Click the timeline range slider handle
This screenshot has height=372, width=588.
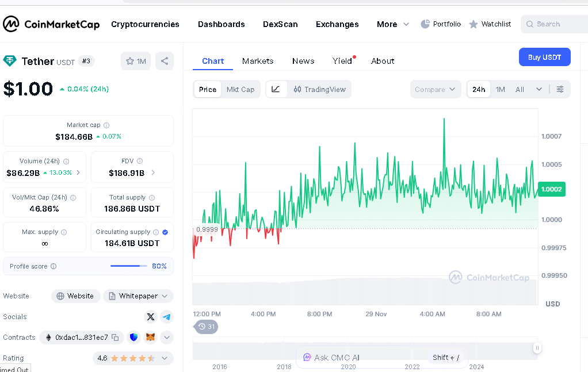click(x=537, y=348)
